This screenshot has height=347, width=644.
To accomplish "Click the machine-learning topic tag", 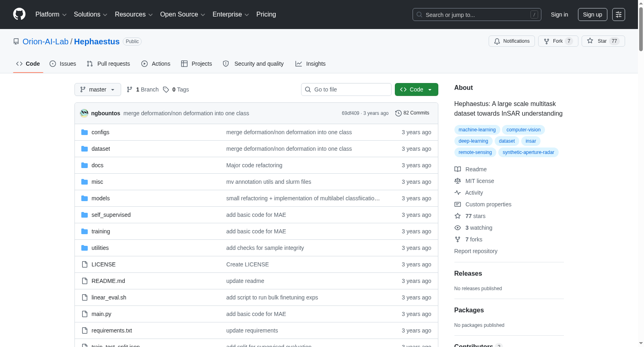I will [477, 130].
